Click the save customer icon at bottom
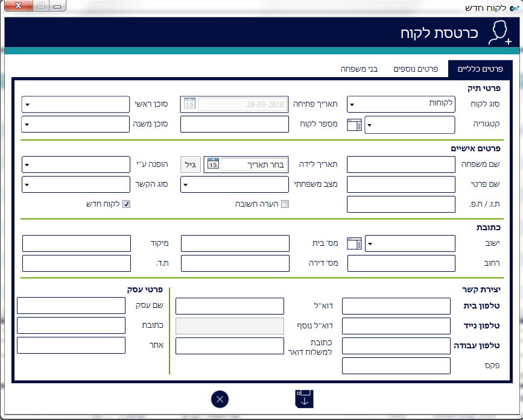523x420 pixels. 304,399
